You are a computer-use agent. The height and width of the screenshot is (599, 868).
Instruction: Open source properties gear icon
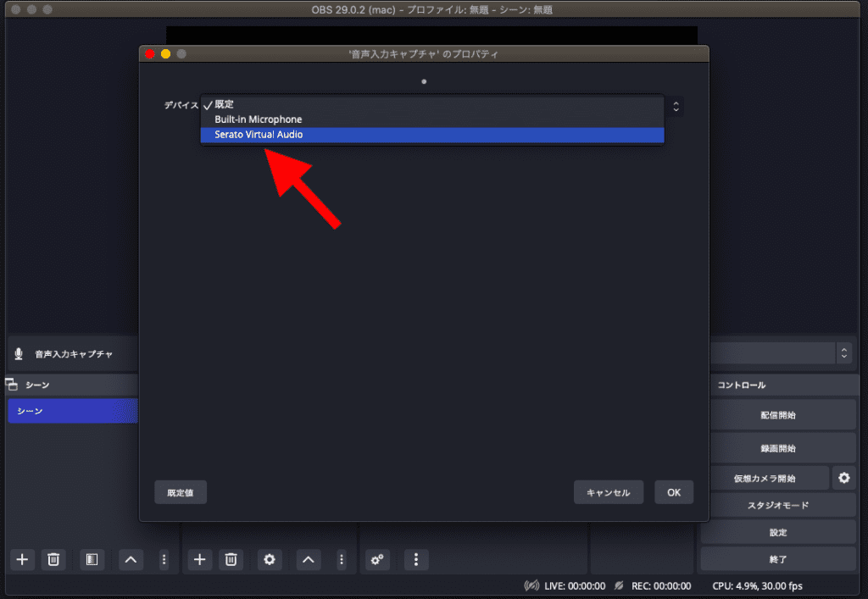[270, 560]
